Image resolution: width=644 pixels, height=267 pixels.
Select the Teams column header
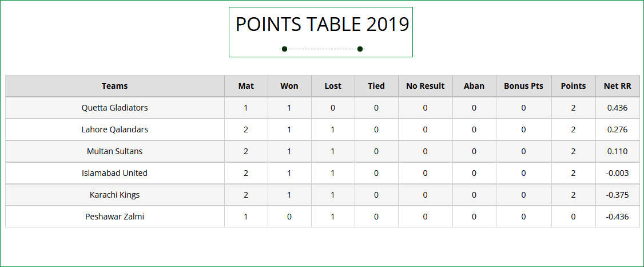click(114, 86)
